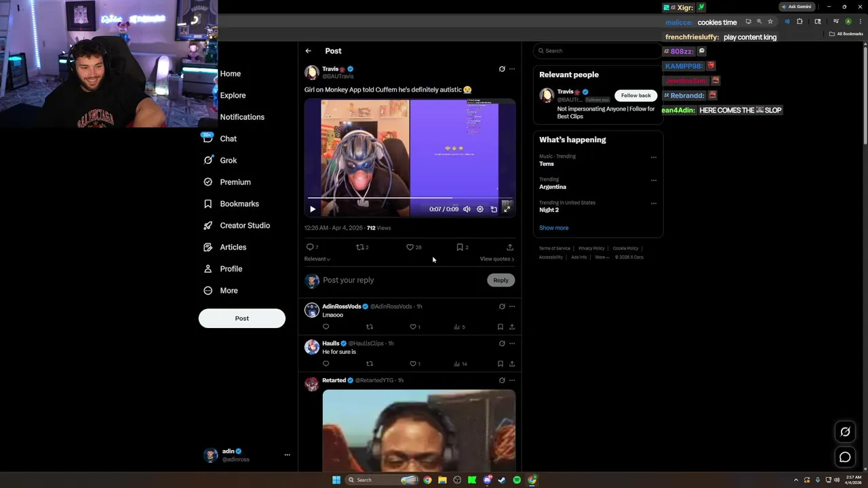Open Chrome extensions puzzle icon
Screen dimensions: 868x488
[800, 22]
